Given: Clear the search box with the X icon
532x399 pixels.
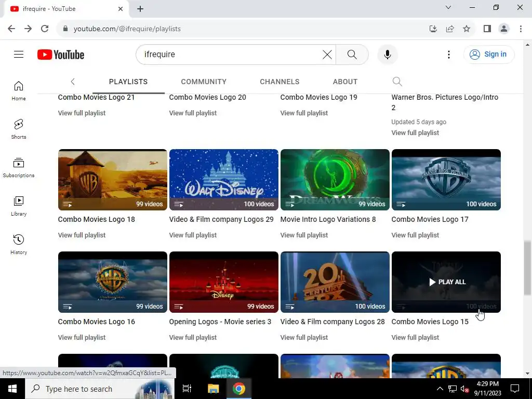Looking at the screenshot, I should 327,54.
